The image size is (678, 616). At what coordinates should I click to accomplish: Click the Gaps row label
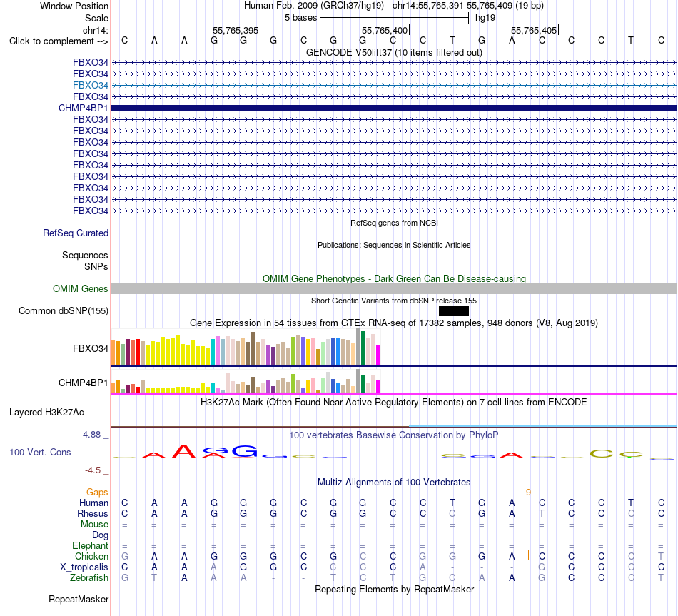(97, 493)
